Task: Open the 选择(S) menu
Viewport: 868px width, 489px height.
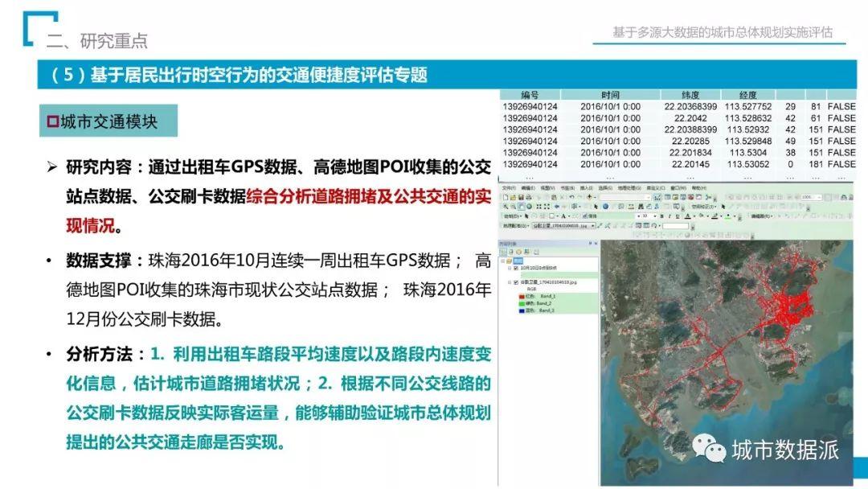Action: click(x=605, y=187)
